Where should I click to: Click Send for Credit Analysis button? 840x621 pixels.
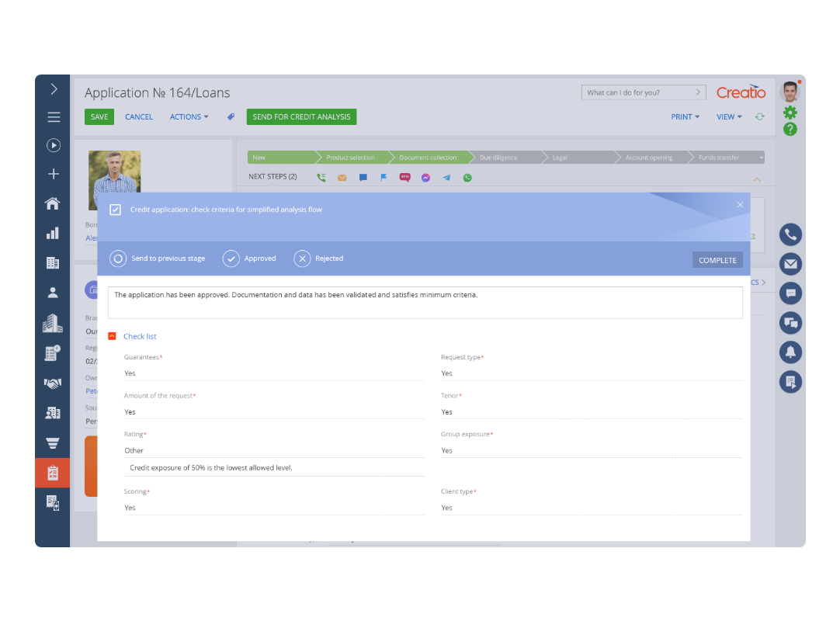301,116
